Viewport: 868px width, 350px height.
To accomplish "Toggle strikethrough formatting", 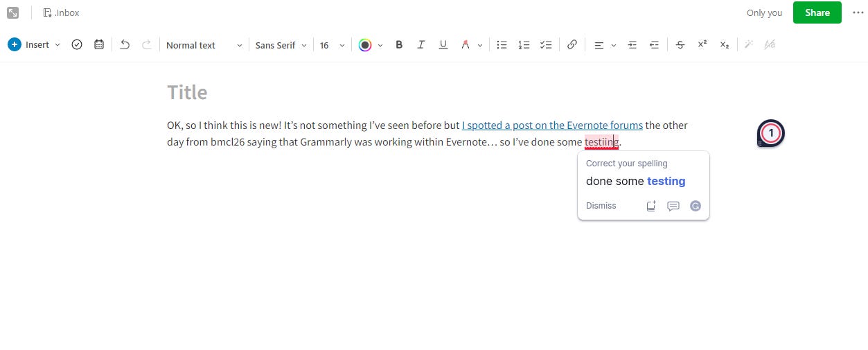I will click(680, 45).
